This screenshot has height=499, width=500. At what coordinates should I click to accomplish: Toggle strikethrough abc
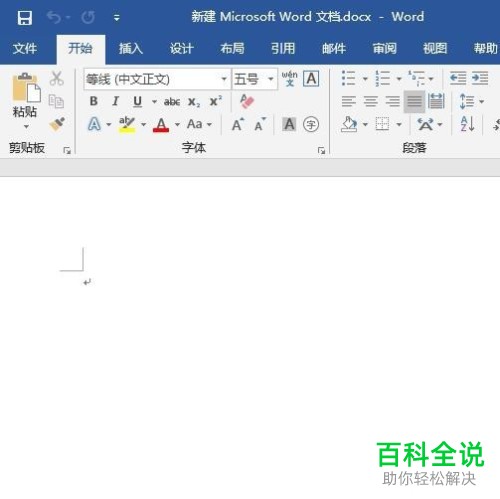click(172, 102)
